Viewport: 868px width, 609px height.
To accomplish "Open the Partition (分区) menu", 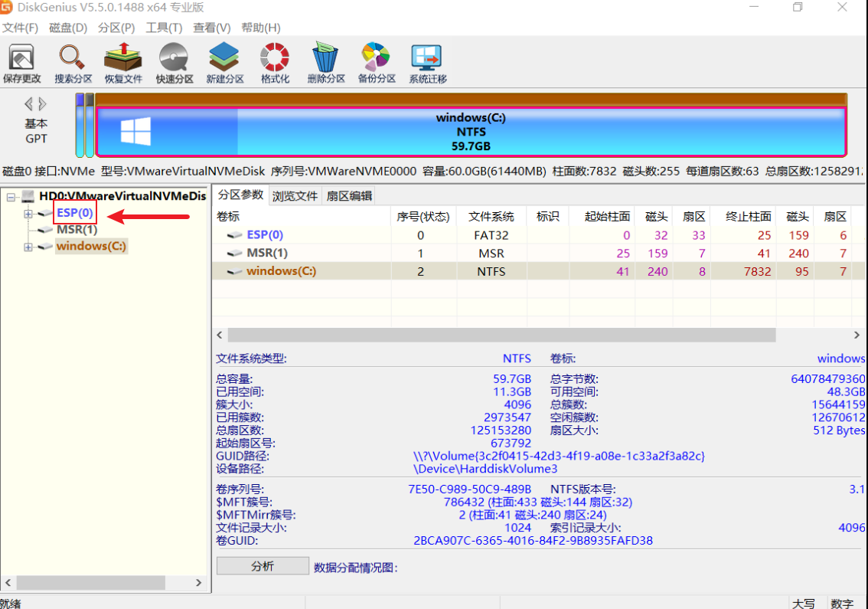I will click(x=116, y=28).
